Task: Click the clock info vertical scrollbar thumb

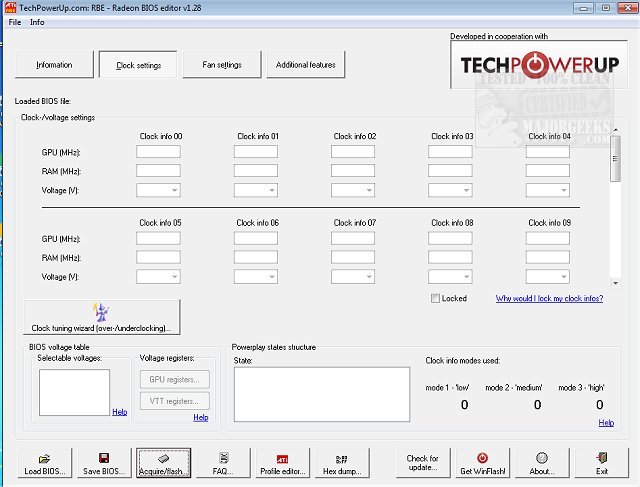Action: [x=616, y=159]
